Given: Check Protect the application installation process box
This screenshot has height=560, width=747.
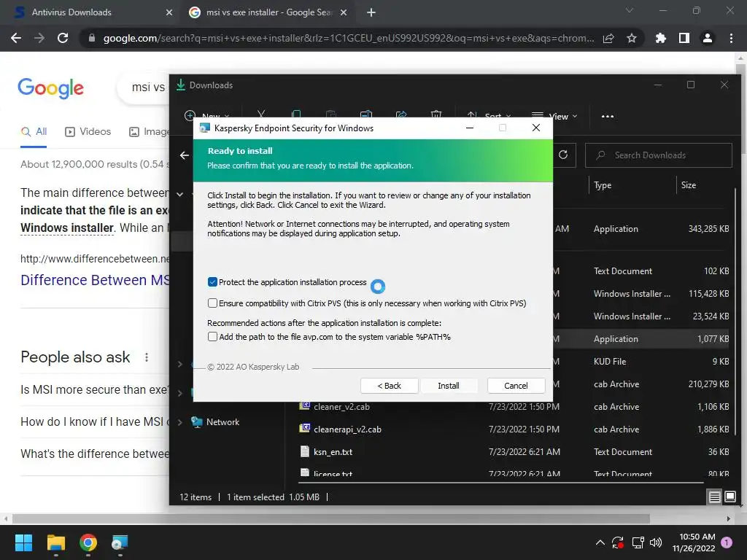Looking at the screenshot, I should (212, 282).
